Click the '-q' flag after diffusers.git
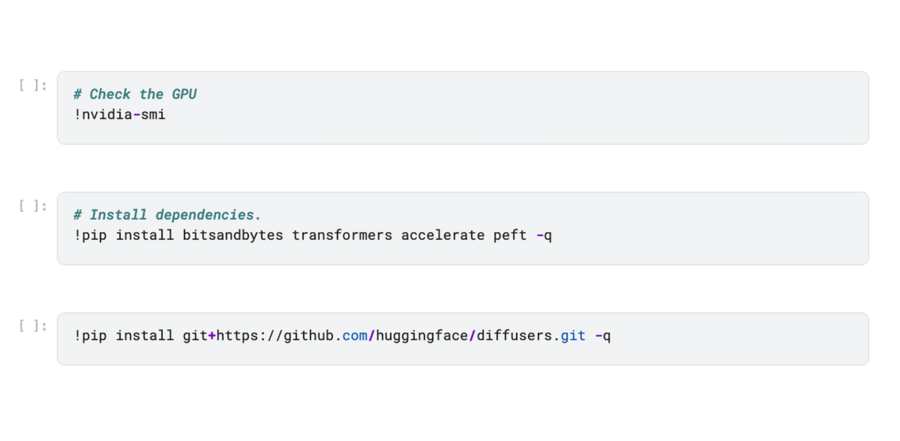Image resolution: width=900 pixels, height=441 pixels. (603, 335)
